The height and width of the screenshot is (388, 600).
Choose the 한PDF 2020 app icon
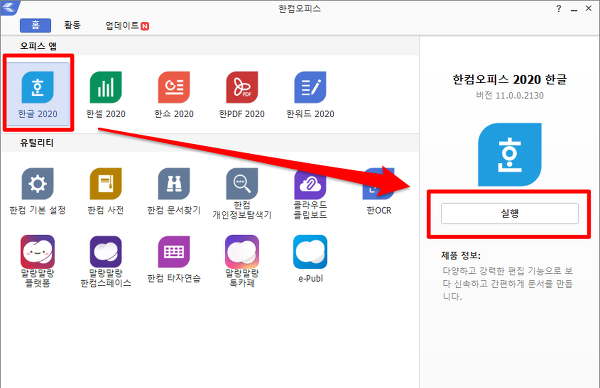point(242,88)
